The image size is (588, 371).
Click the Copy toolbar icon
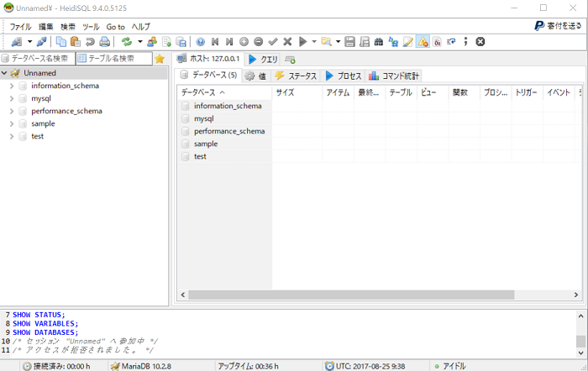point(60,42)
